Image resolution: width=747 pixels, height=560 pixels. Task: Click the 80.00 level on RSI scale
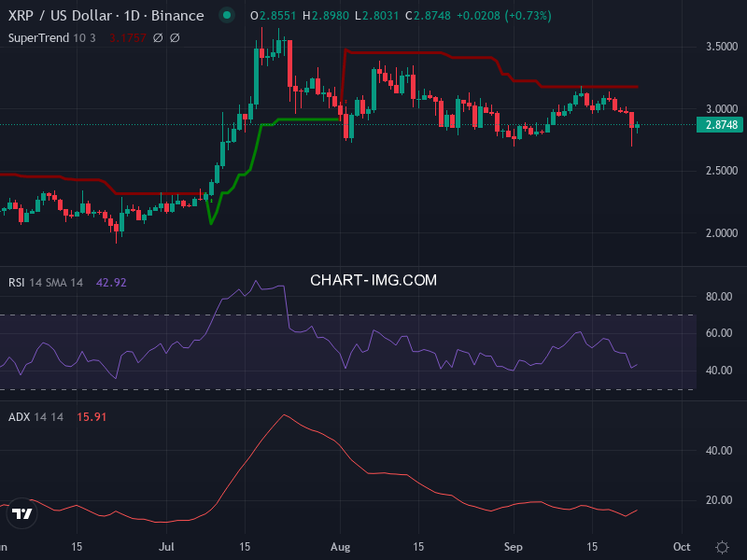(717, 297)
